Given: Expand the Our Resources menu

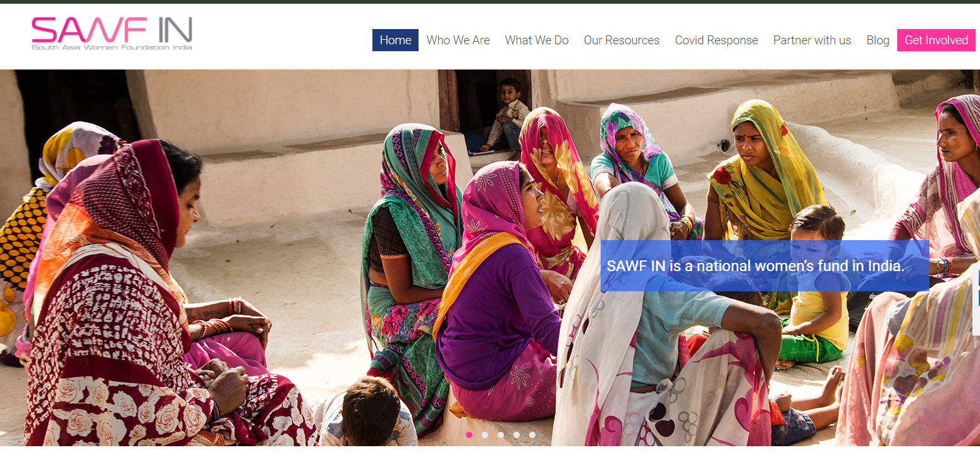Looking at the screenshot, I should (x=622, y=40).
